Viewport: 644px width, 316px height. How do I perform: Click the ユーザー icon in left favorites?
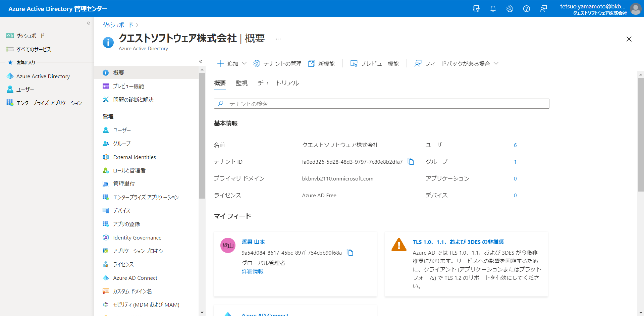pos(10,89)
